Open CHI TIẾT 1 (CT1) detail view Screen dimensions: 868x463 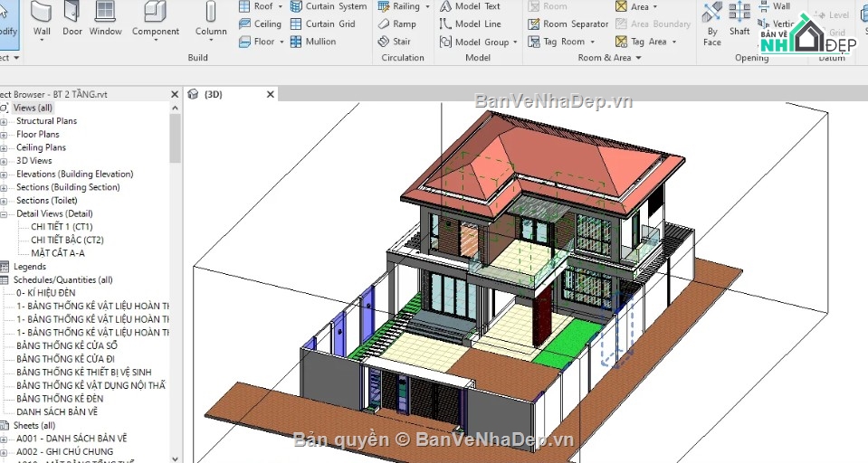tap(62, 227)
